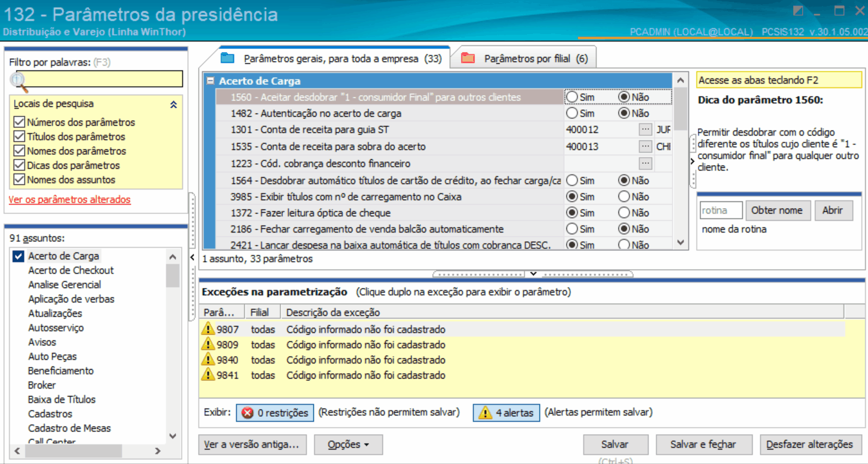This screenshot has height=464, width=868.
Task: Select parameter row 1223 Cód. cobrança desconto financeiro
Action: tap(389, 163)
